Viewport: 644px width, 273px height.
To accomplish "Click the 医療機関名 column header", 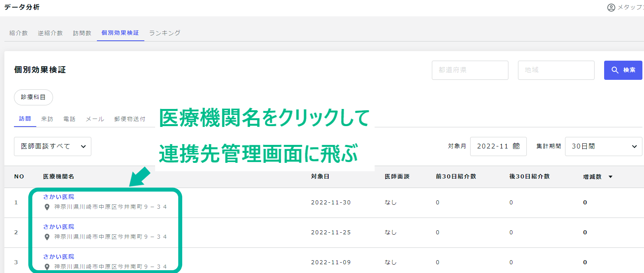I will point(59,176).
